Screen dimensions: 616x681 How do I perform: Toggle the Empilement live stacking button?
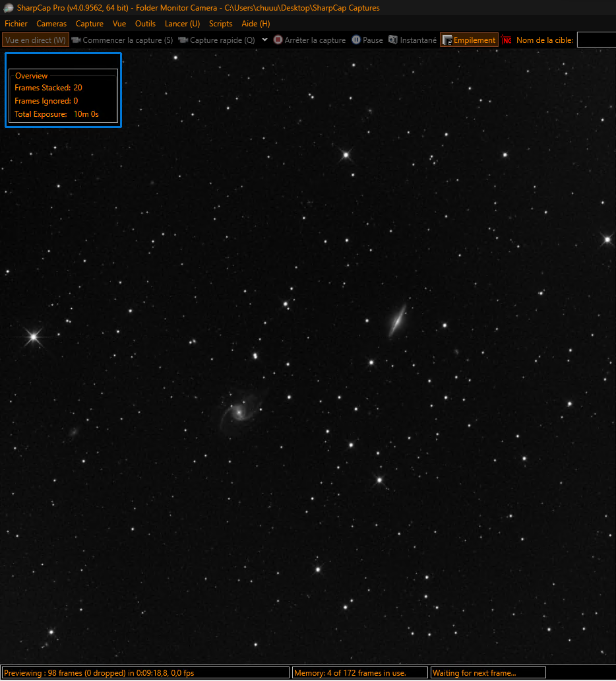469,40
